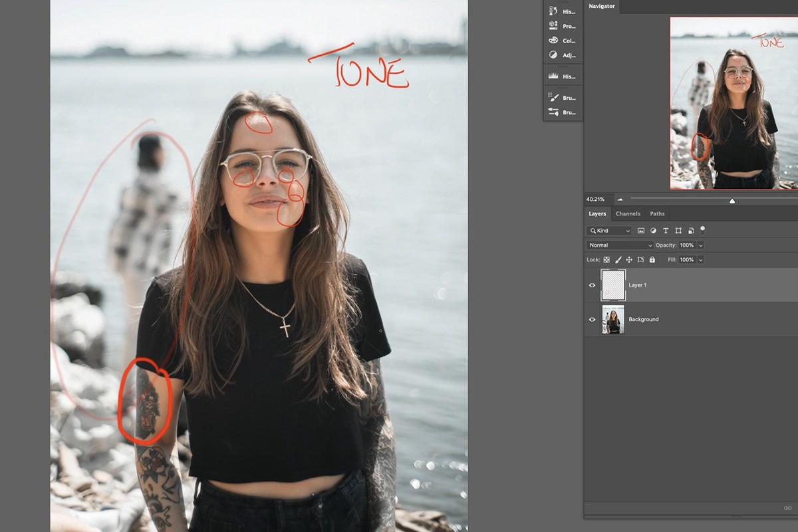The width and height of the screenshot is (798, 532).
Task: Select the Navigator tab
Action: tap(601, 6)
